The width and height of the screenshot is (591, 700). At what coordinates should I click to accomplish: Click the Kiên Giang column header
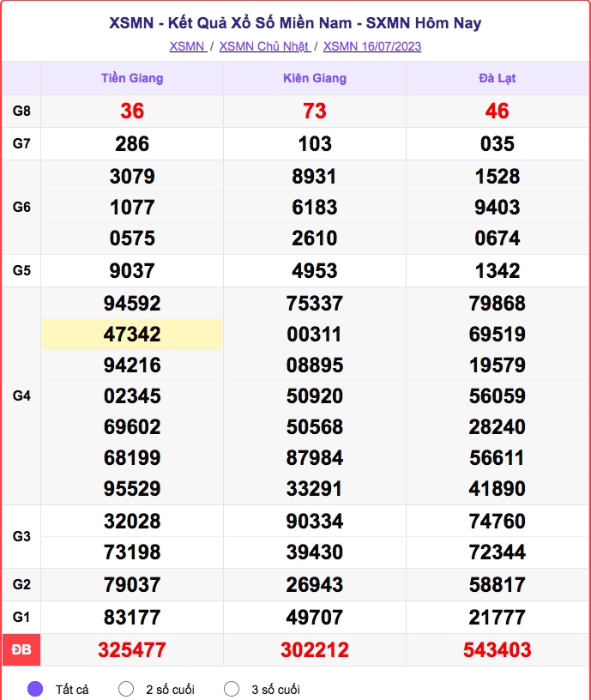point(315,78)
